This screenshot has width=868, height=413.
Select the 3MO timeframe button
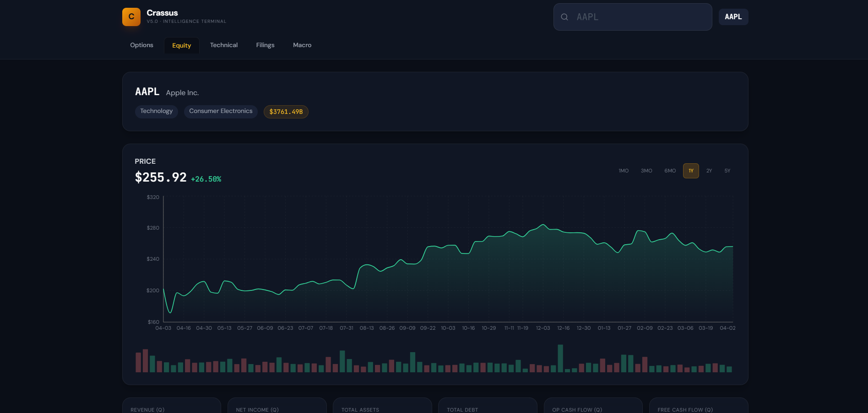(x=646, y=171)
